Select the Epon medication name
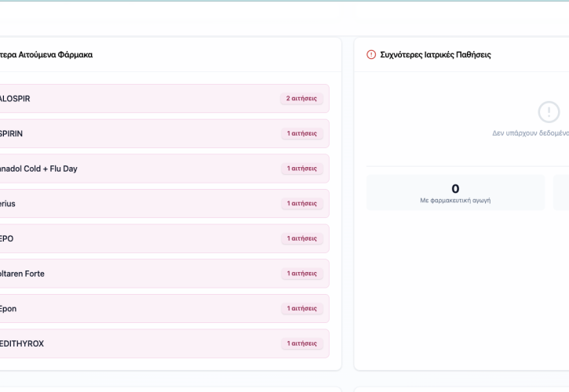The image size is (569, 392). (8, 309)
